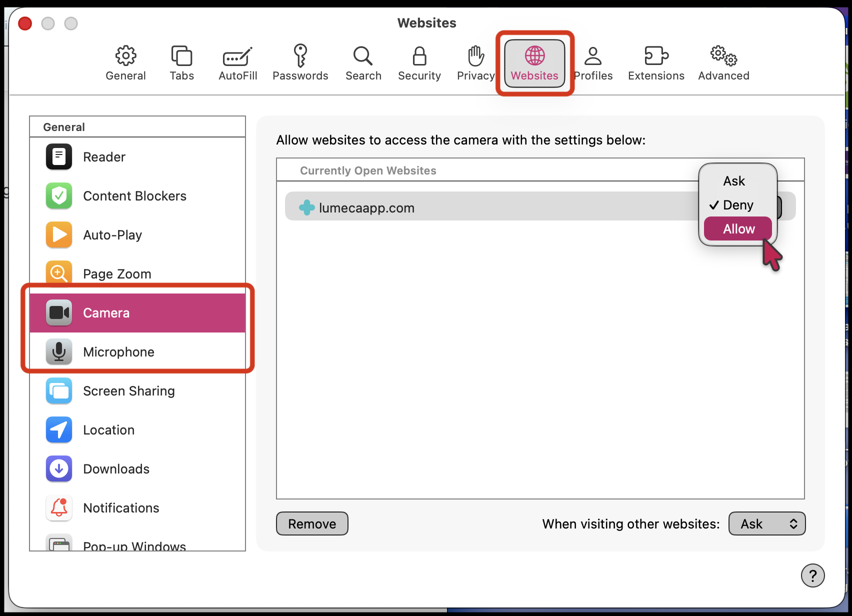The height and width of the screenshot is (616, 852).
Task: Switch to the Profiles tab
Action: [x=593, y=63]
